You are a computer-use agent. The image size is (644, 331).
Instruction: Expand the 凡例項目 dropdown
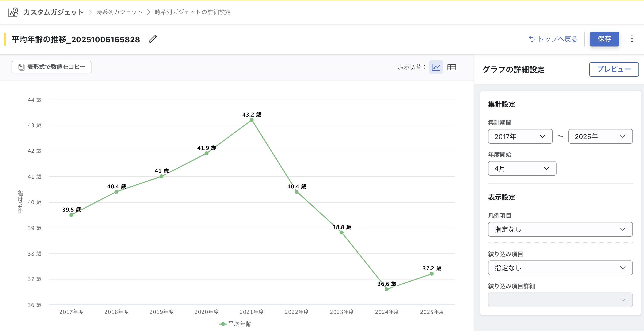point(560,229)
